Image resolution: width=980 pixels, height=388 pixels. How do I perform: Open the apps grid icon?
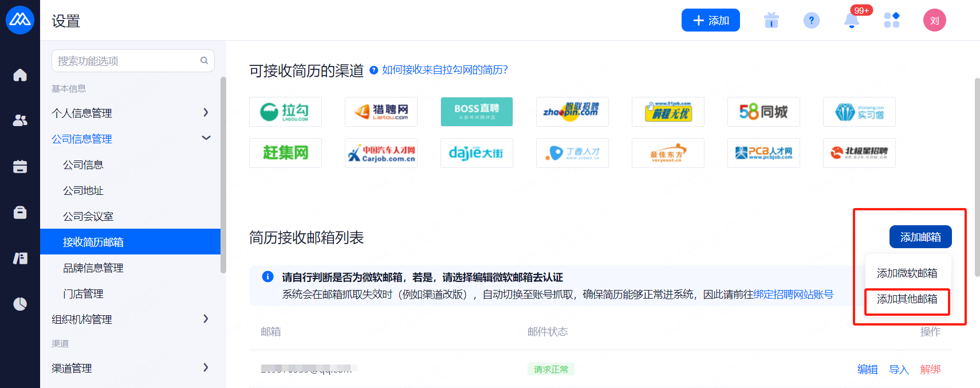(892, 21)
